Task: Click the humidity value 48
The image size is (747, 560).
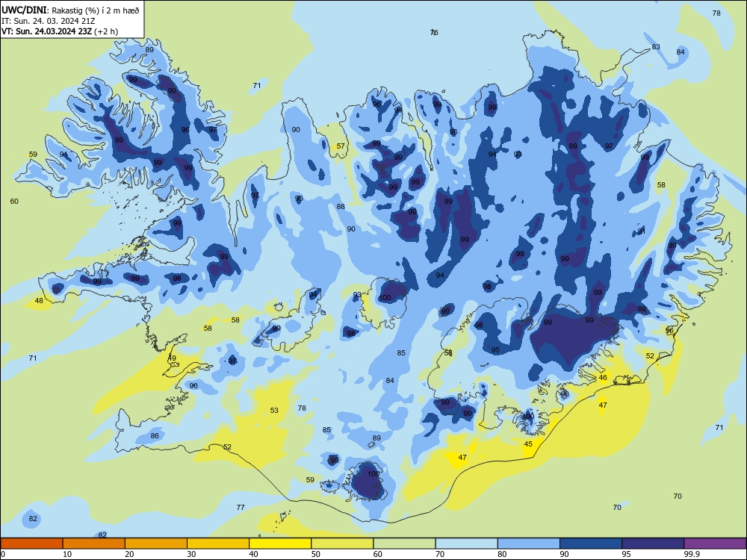Action: point(39,300)
